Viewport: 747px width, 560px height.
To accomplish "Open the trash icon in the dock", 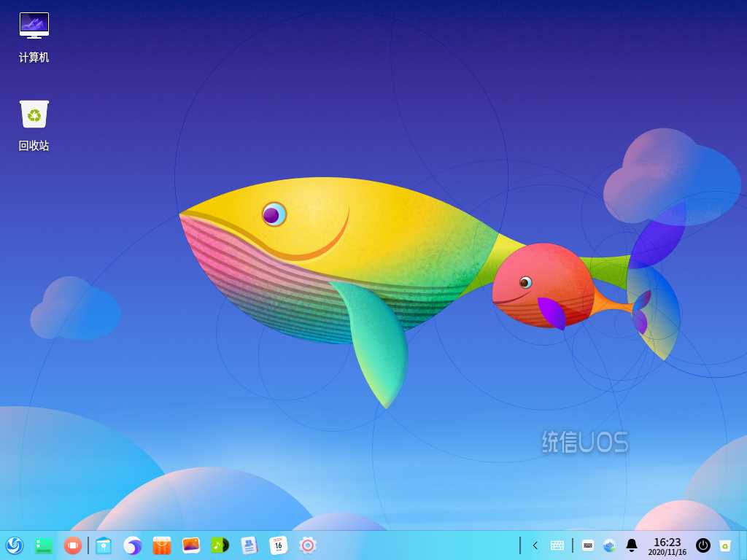I will click(x=725, y=545).
